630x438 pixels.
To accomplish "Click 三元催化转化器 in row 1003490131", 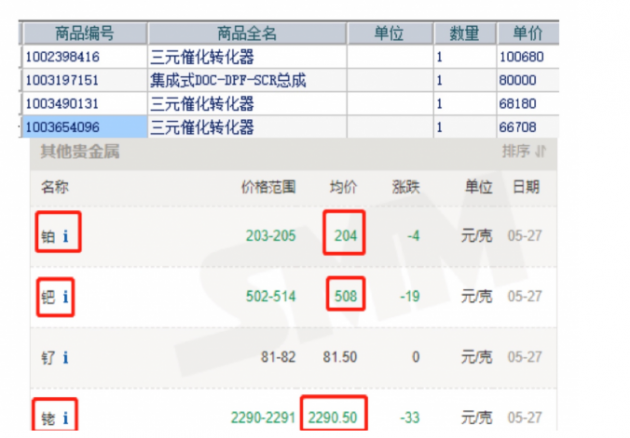I will click(x=202, y=104).
